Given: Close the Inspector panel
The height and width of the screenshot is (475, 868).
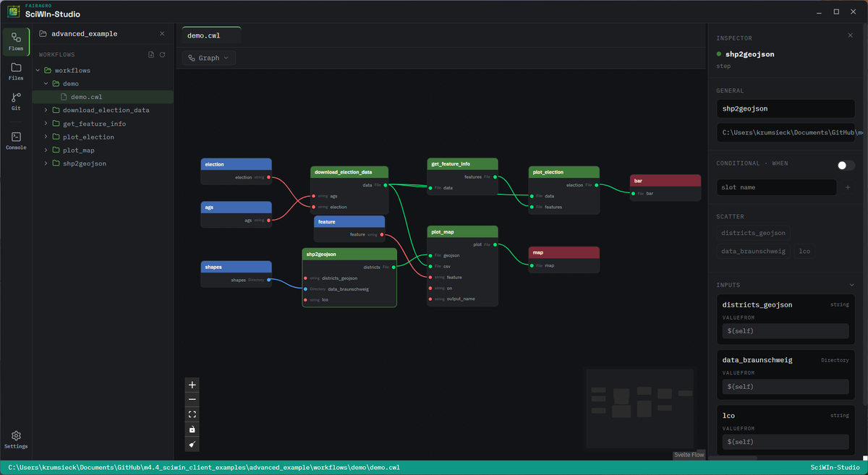Looking at the screenshot, I should tap(850, 35).
